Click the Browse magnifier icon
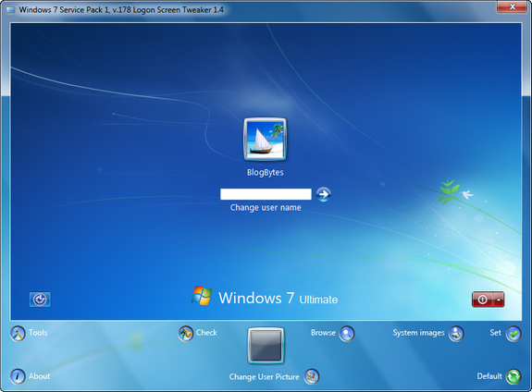This screenshot has width=532, height=392. 347,334
